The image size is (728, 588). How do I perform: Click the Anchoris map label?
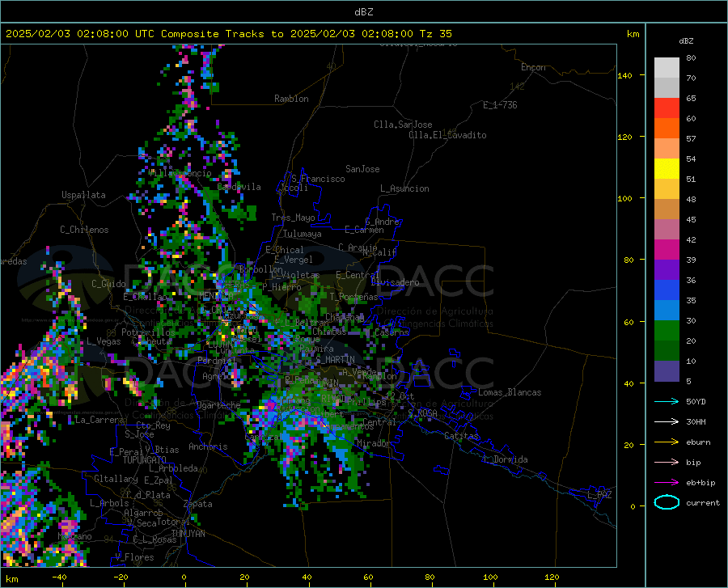pos(208,446)
